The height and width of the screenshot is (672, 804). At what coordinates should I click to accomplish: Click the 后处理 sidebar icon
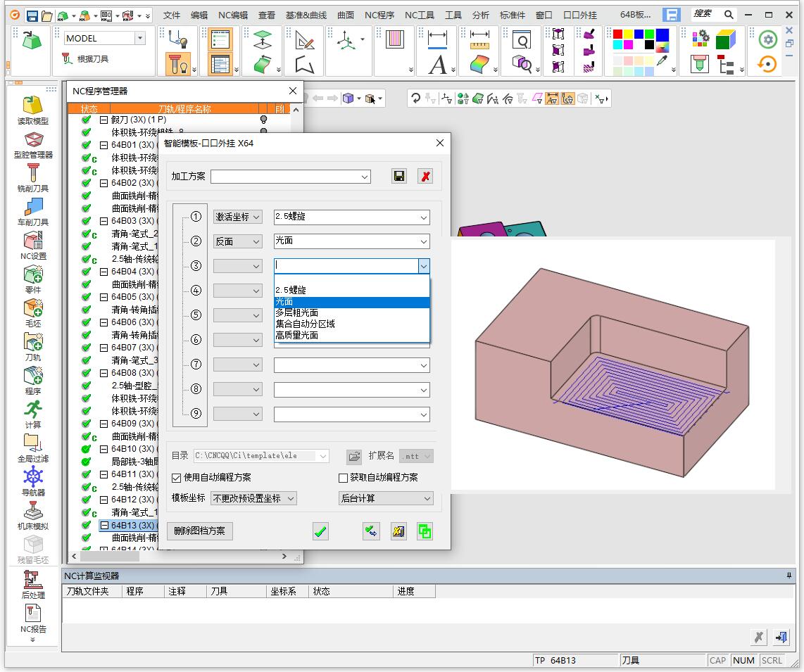pos(33,581)
